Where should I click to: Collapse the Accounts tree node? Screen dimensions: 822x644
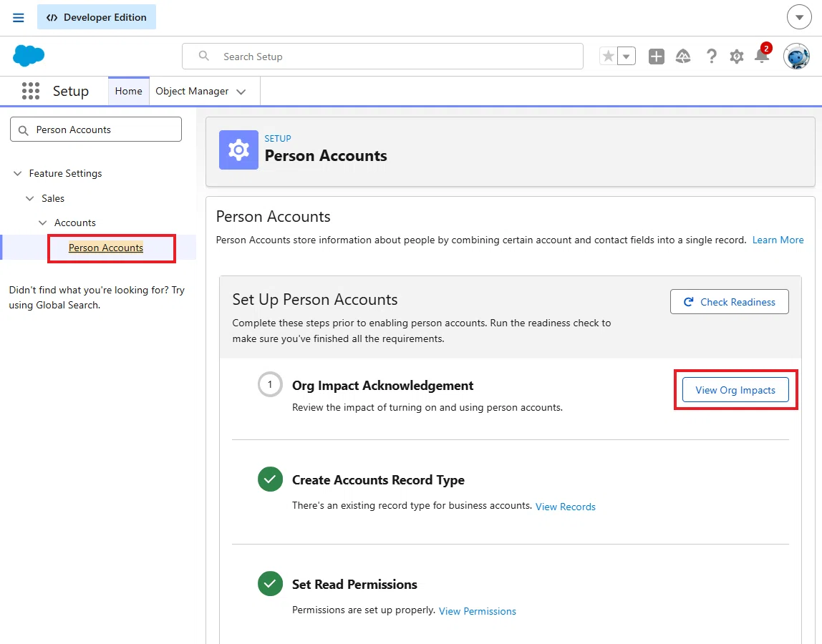[x=42, y=223]
